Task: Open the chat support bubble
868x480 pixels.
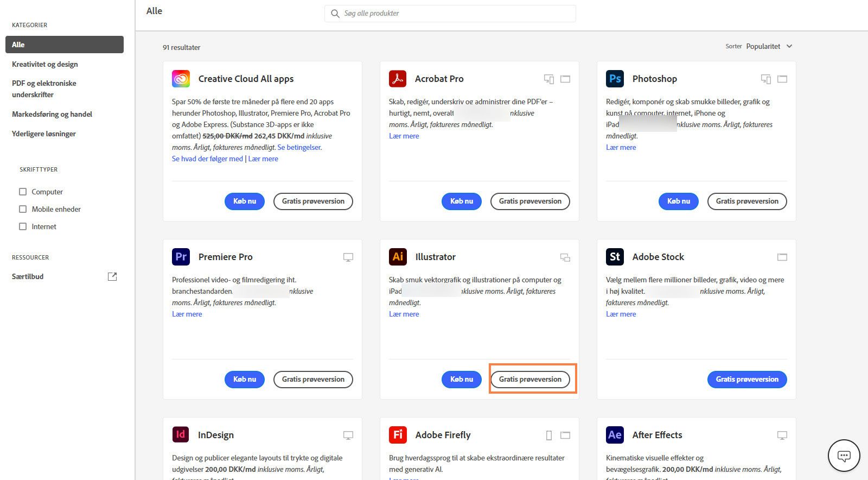Action: pos(844,456)
